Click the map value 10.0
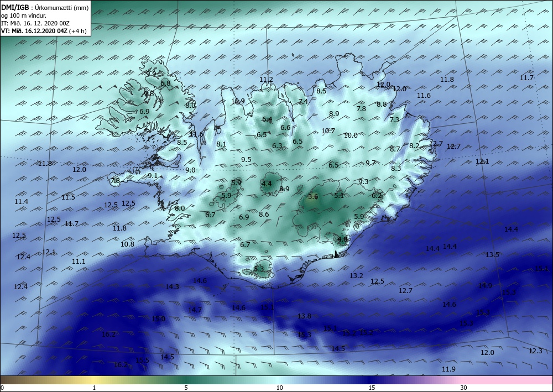The image size is (553, 392). pos(351,135)
